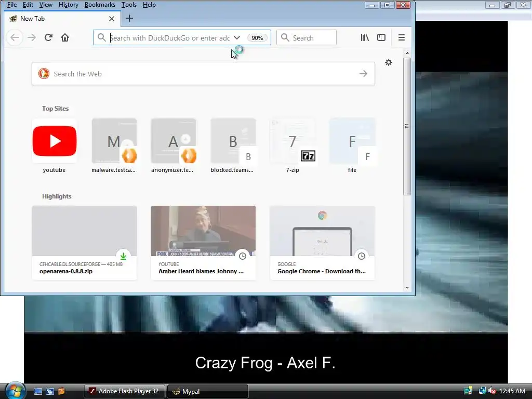
Task: Click the colorful flag tray icon
Action: [x=468, y=391]
